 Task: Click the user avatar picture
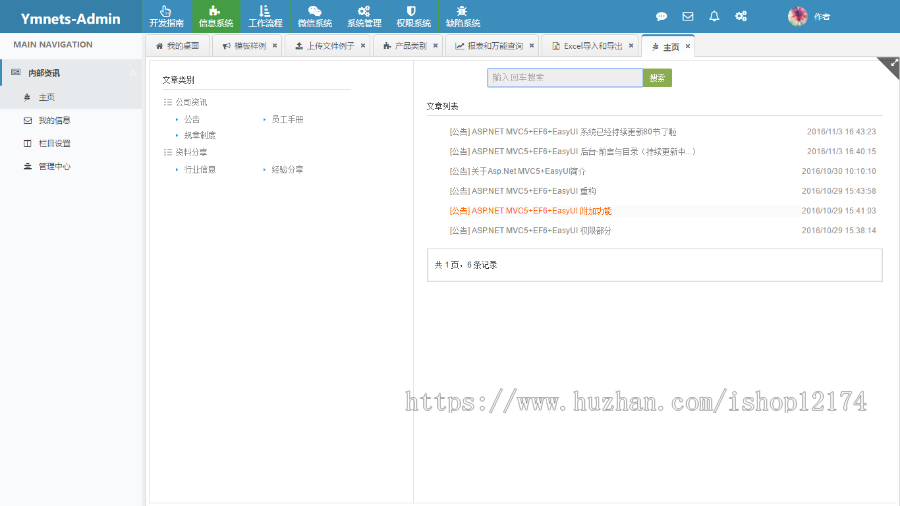click(797, 16)
